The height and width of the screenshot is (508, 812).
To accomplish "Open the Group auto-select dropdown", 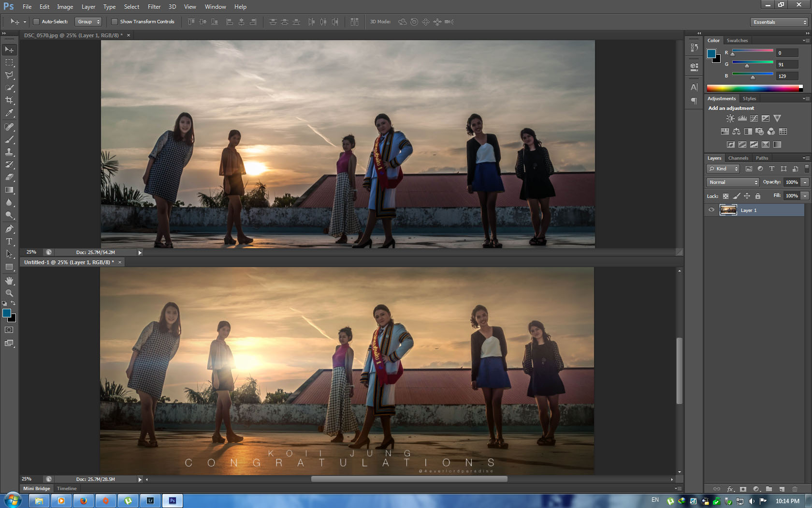I will coord(88,22).
